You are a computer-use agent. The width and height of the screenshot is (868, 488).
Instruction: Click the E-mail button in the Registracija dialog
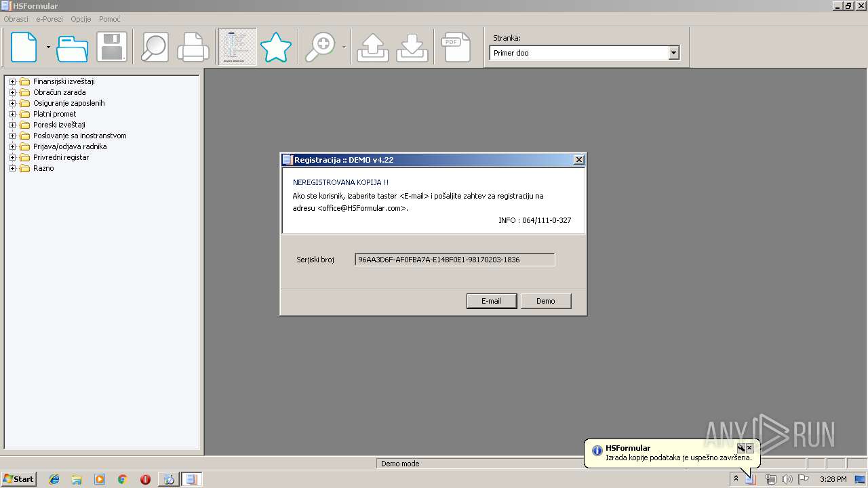click(492, 301)
